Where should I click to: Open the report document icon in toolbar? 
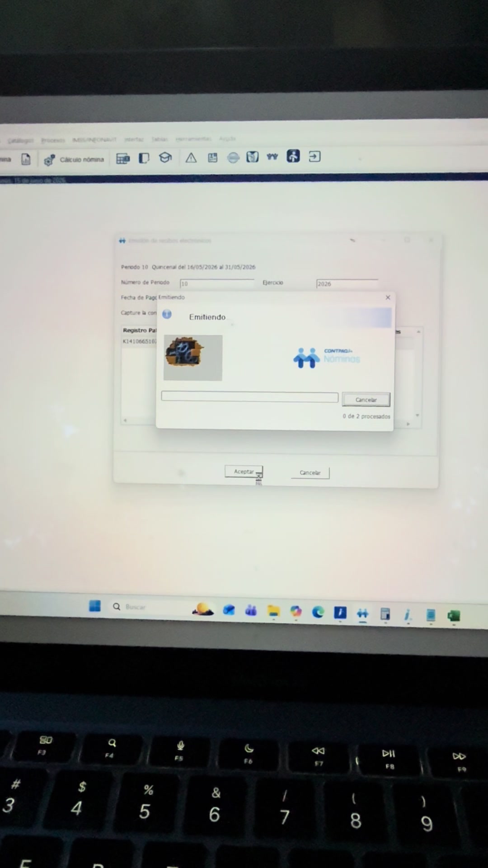pyautogui.click(x=26, y=159)
